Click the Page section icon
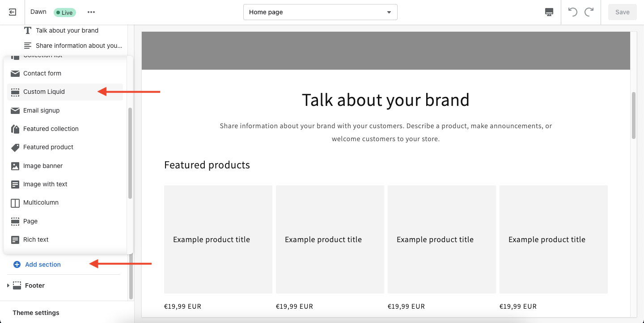 15,221
